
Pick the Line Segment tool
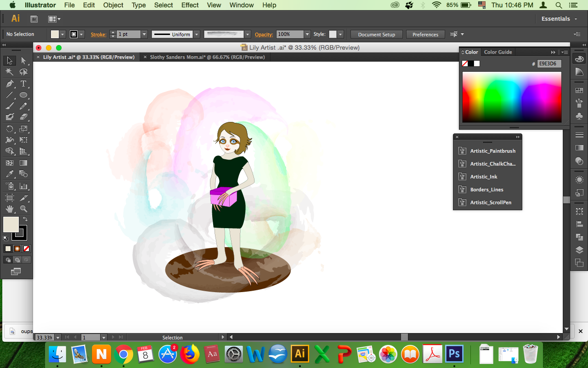[9, 95]
